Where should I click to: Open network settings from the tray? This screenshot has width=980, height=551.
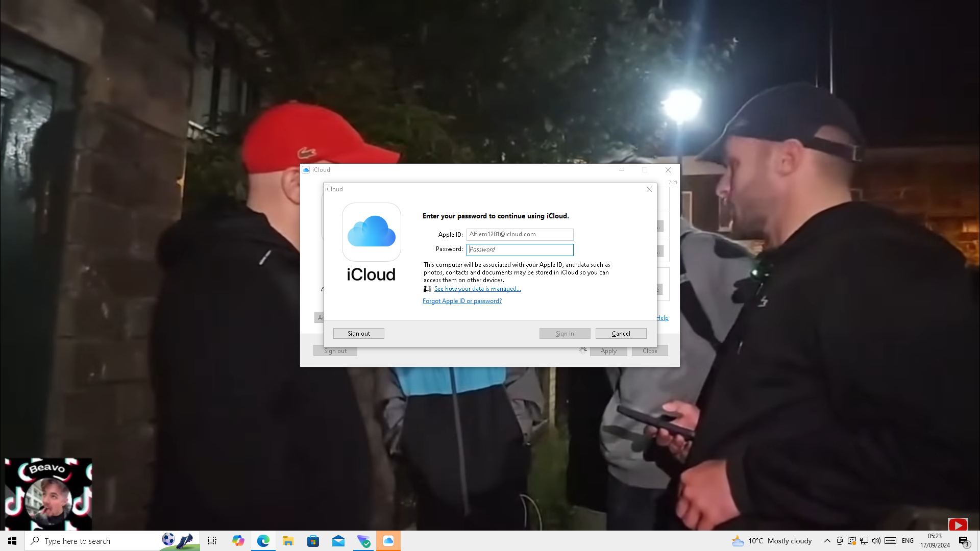coord(864,541)
